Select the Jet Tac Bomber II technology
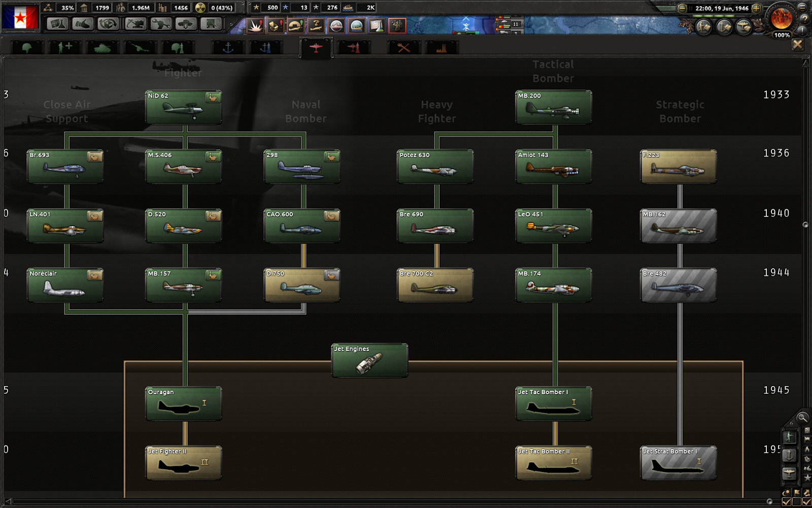The image size is (812, 508). (x=554, y=463)
